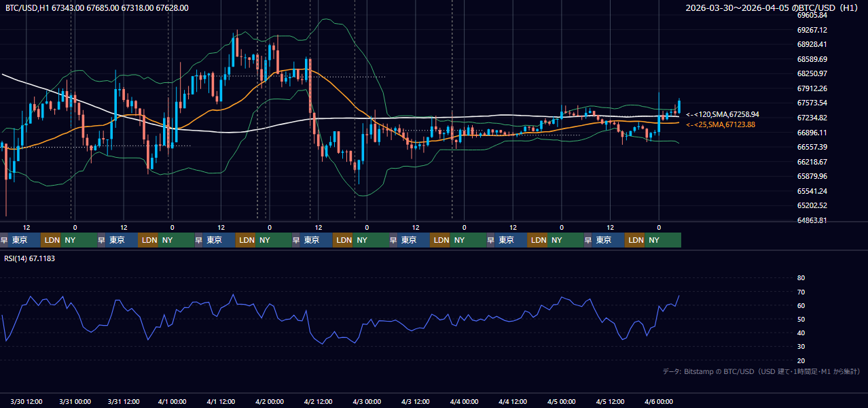Click price axis label 68928.41
The image size is (868, 408).
[x=812, y=44]
